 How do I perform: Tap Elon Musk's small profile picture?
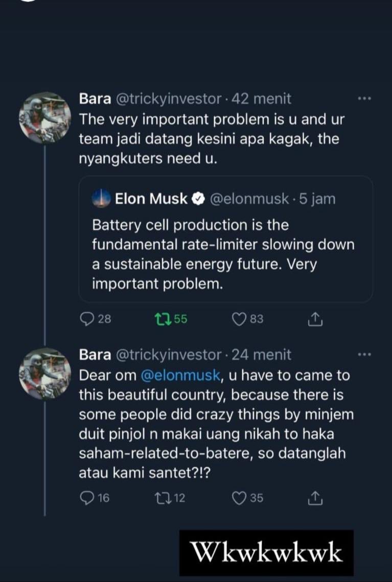click(101, 199)
